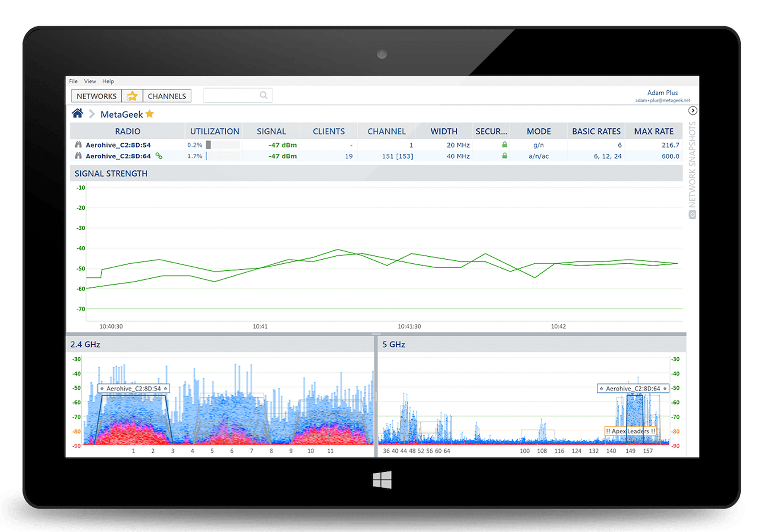The width and height of the screenshot is (761, 532).
Task: Click the 1.7% utilization bar
Action: tap(223, 156)
